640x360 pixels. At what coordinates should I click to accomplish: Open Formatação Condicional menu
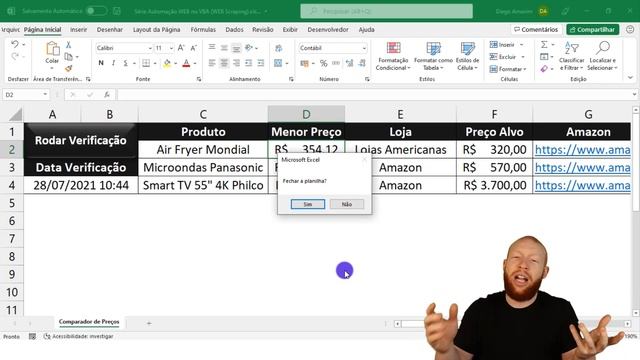click(393, 56)
